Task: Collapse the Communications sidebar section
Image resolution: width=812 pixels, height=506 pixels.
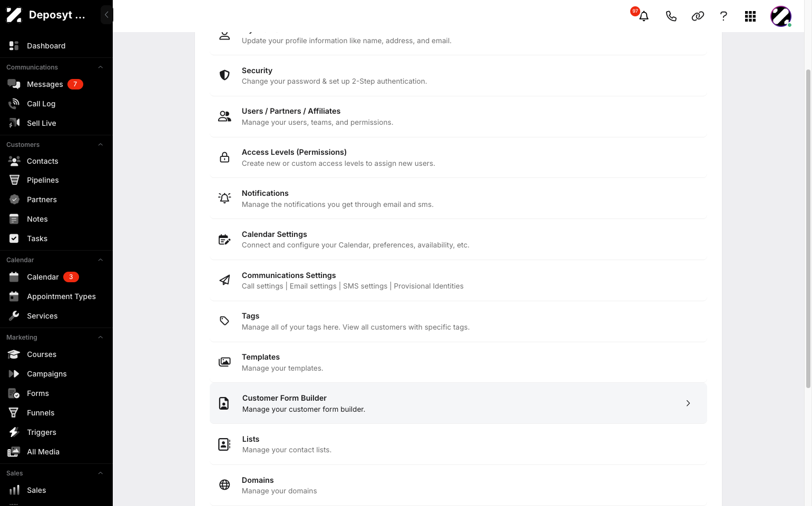Action: (x=100, y=67)
